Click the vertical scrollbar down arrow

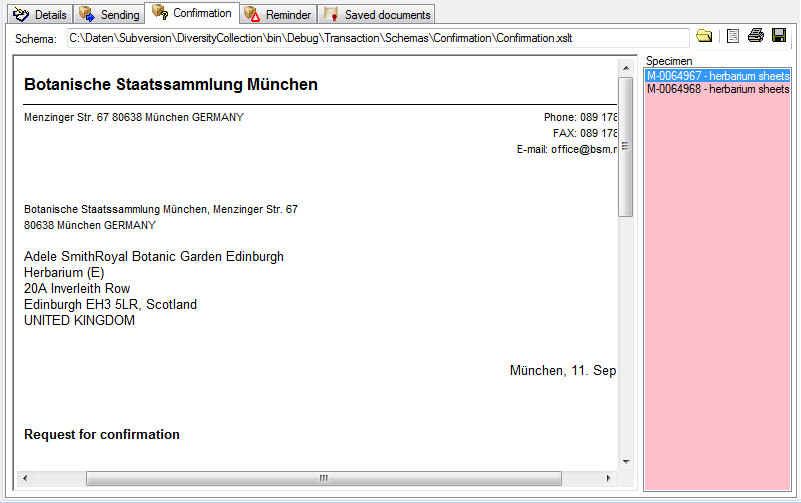[x=626, y=462]
